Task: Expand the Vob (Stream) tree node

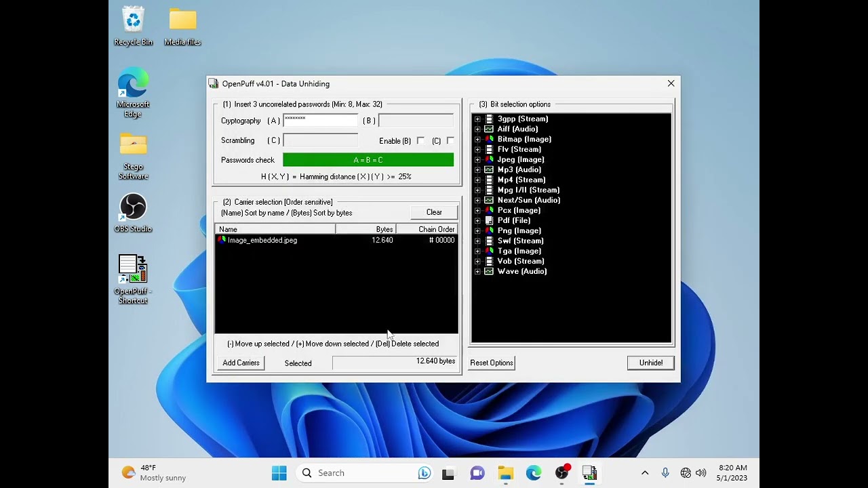Action: point(477,261)
